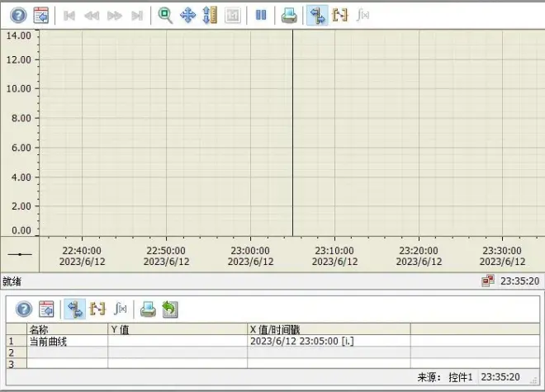Click the 23:00:00 time axis label

pos(250,251)
